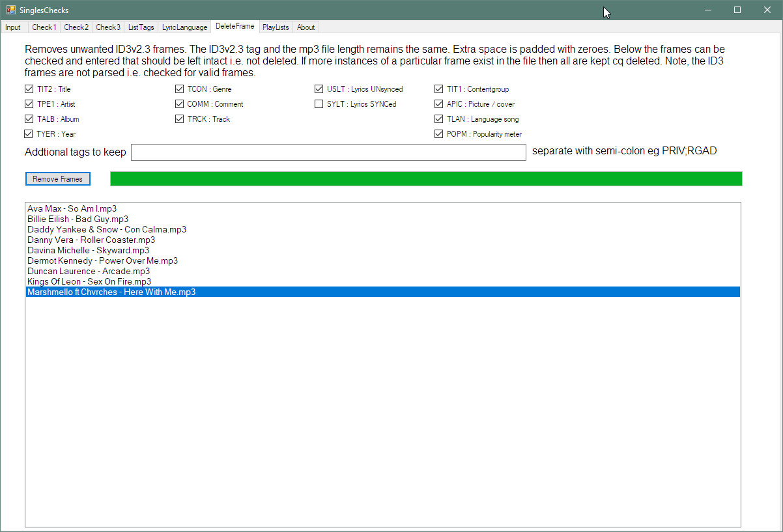The image size is (783, 532).
Task: Go to the LyricLanguage tab
Action: coord(185,27)
